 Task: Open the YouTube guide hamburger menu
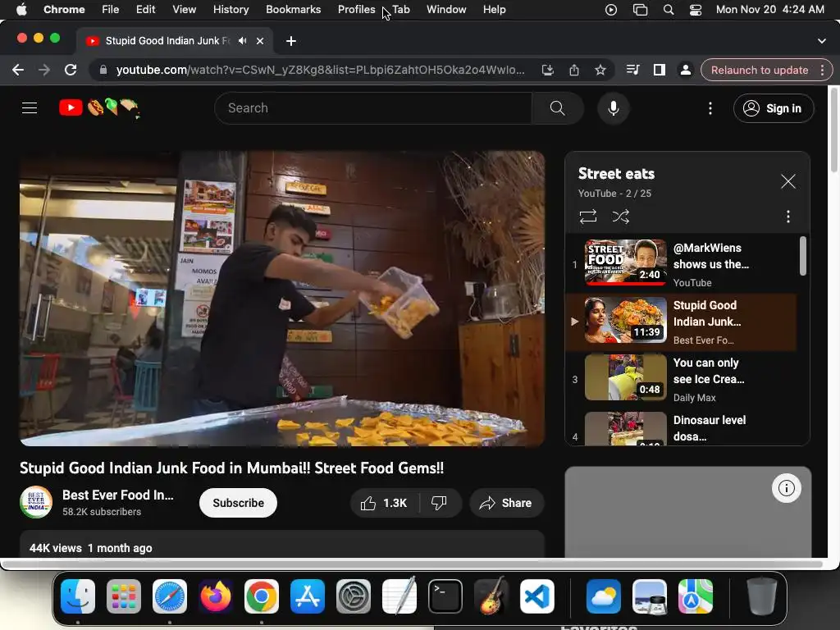pyautogui.click(x=30, y=108)
